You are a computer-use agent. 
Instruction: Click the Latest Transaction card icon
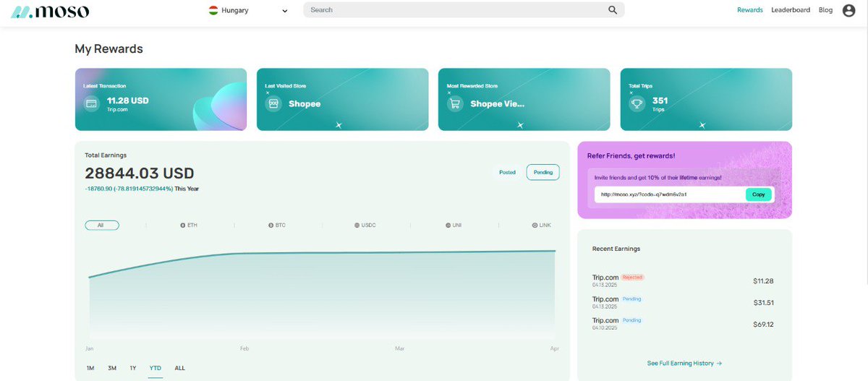(x=91, y=103)
